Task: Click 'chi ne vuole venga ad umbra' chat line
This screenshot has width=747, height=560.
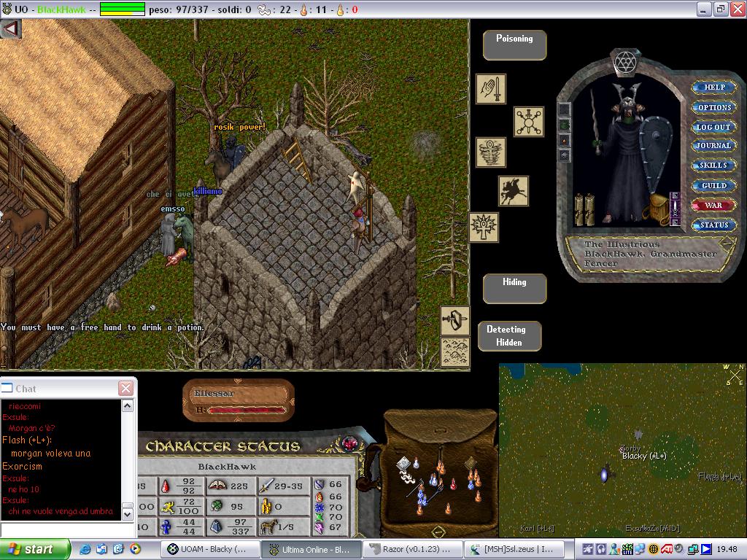Action: point(61,511)
